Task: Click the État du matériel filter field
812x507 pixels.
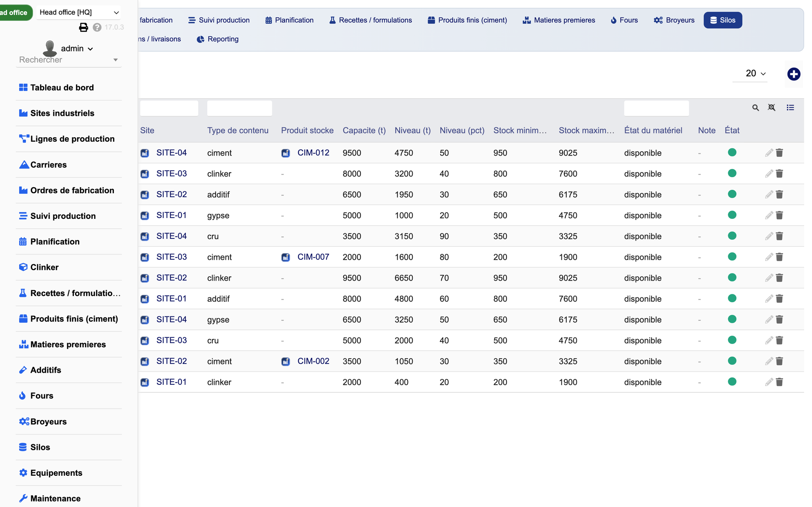Action: click(x=656, y=108)
